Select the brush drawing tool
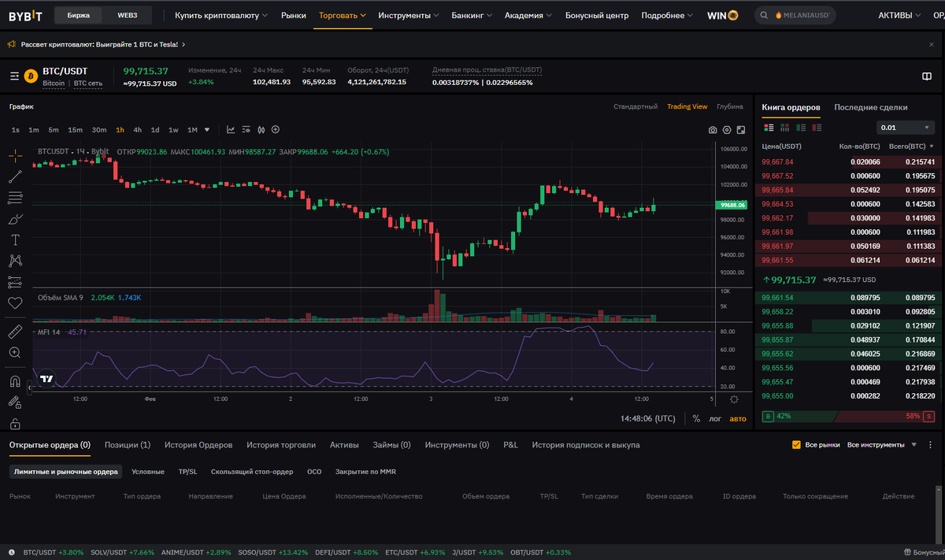This screenshot has height=560, width=945. pyautogui.click(x=15, y=219)
